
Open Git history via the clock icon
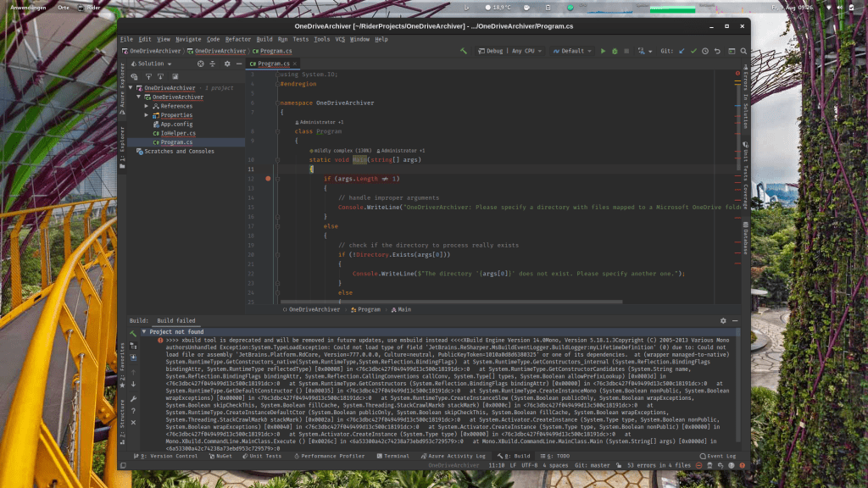[x=704, y=51]
